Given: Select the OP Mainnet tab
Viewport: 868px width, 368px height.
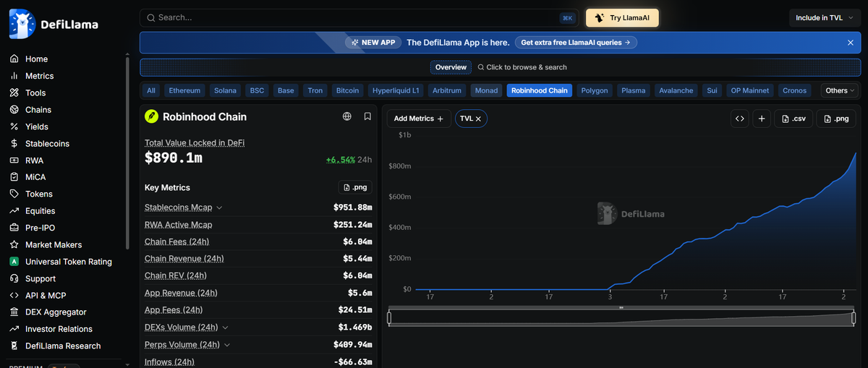Looking at the screenshot, I should pyautogui.click(x=750, y=90).
